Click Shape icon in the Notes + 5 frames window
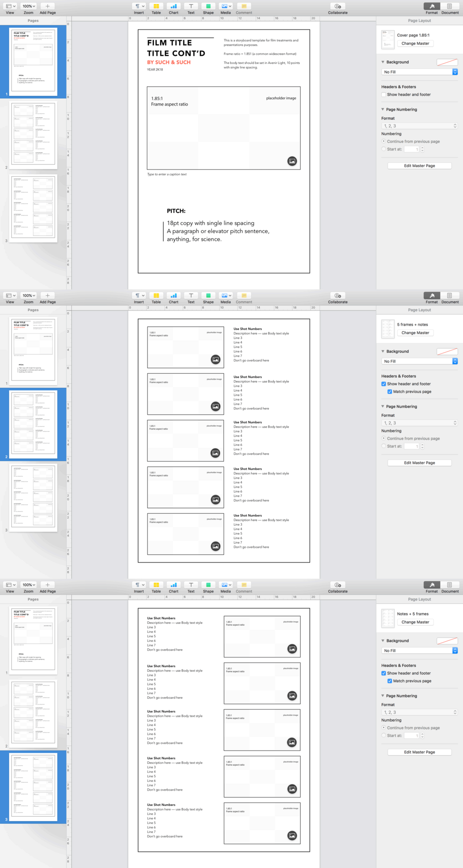 tap(208, 585)
